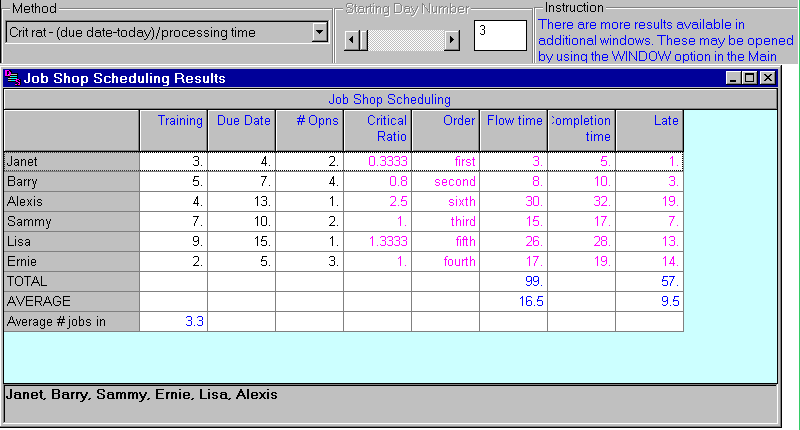Click Barry's Critical Ratio cell 0.8
Screen dimensions: 800x430
[378, 182]
